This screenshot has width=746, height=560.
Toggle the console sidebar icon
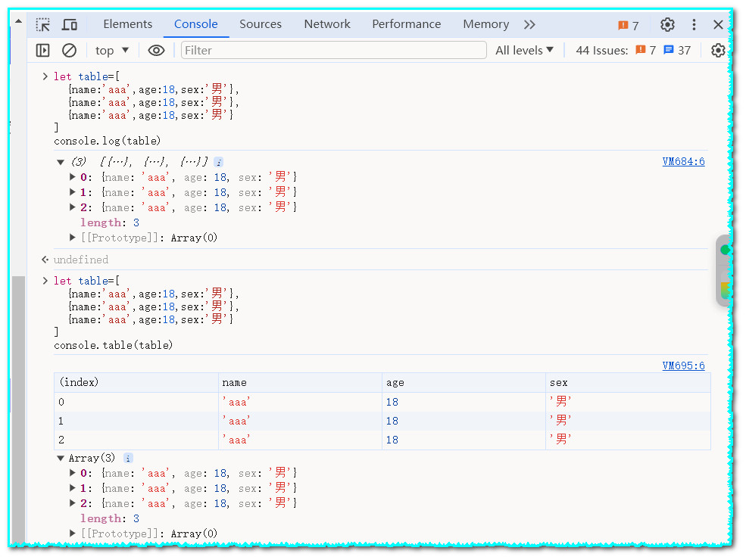point(43,50)
